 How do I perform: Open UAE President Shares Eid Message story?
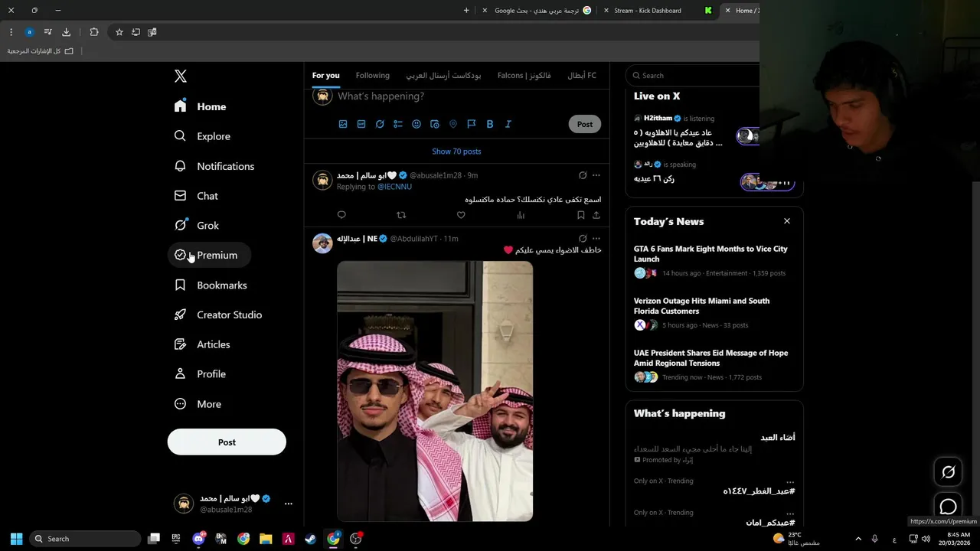point(714,365)
